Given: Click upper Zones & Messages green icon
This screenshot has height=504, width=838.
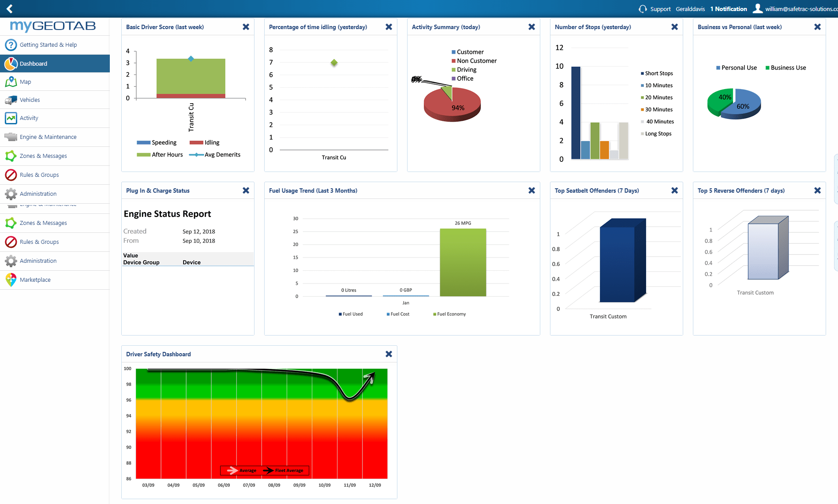Looking at the screenshot, I should (x=11, y=156).
